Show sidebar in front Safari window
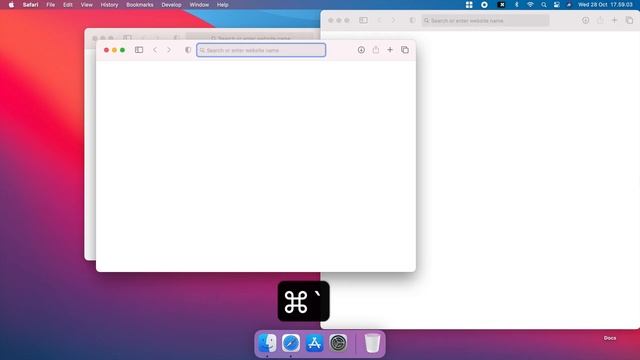The image size is (640, 360). click(139, 50)
